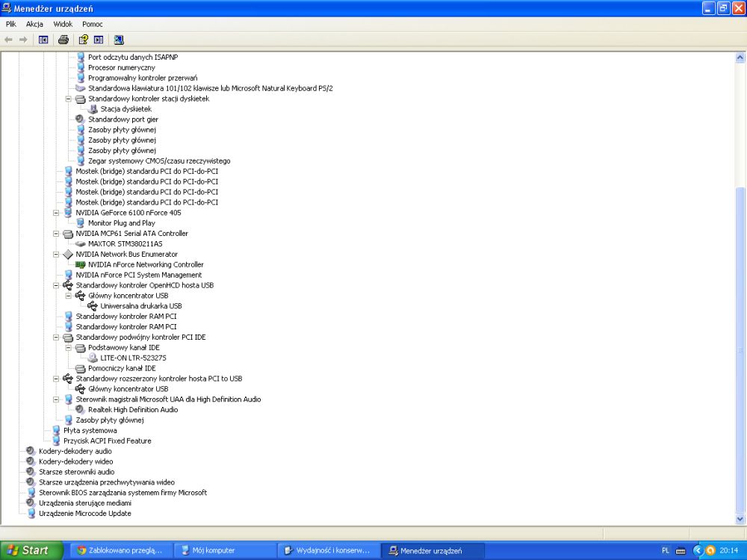
Task: Click the LITE-ON LTR-52327S disc icon
Action: tap(93, 358)
